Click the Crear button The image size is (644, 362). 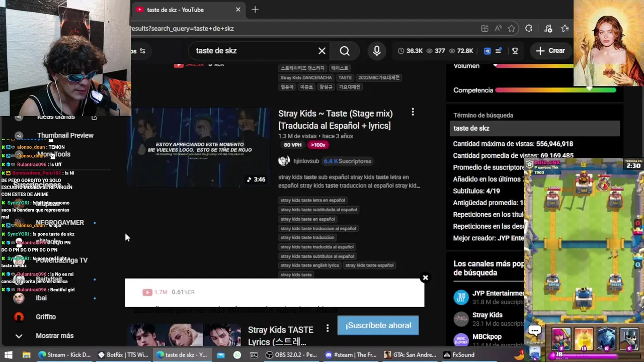pyautogui.click(x=550, y=51)
